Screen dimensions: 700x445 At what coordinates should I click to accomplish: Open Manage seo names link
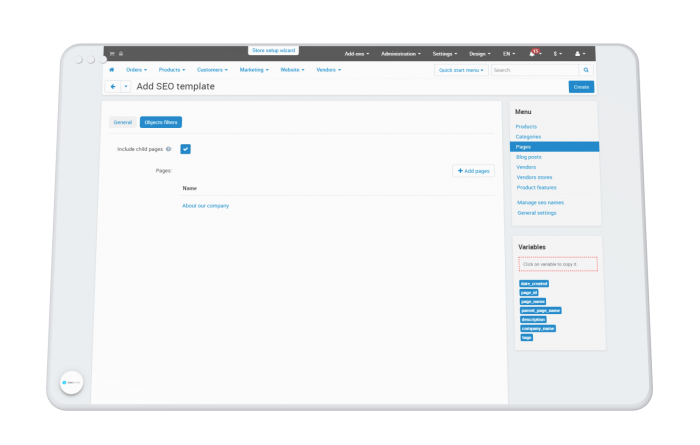click(540, 203)
